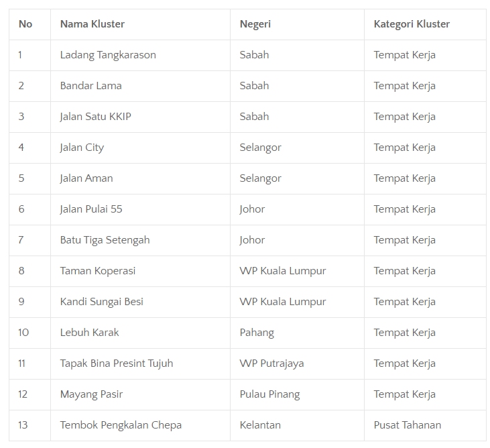This screenshot has height=448, width=490.
Task: Select the Jalan Aman row name
Action: (86, 178)
